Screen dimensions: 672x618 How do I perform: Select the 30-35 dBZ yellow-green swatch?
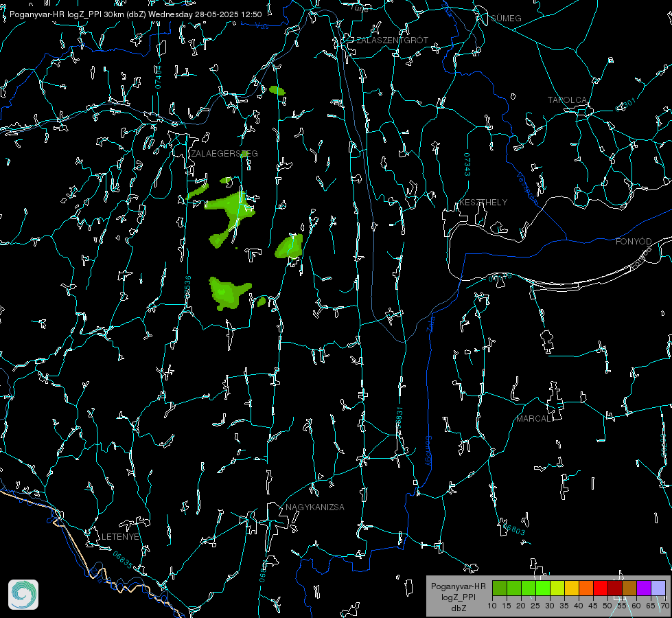point(557,588)
